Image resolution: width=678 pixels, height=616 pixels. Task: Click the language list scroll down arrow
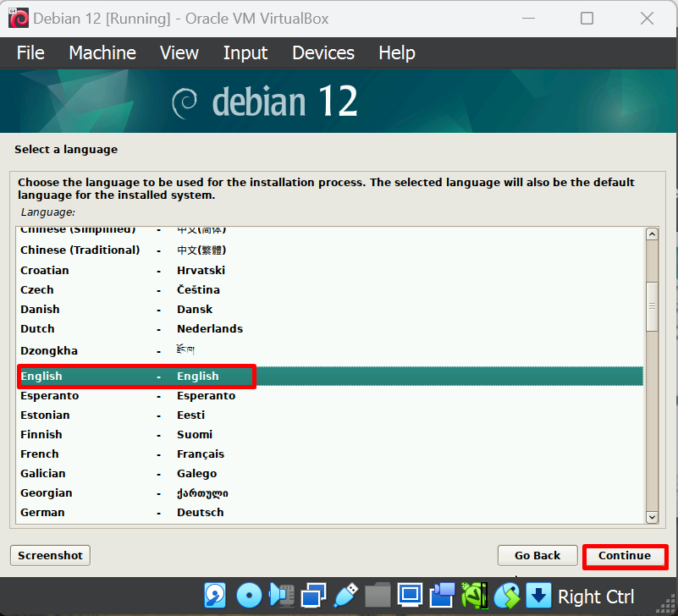[x=652, y=517]
